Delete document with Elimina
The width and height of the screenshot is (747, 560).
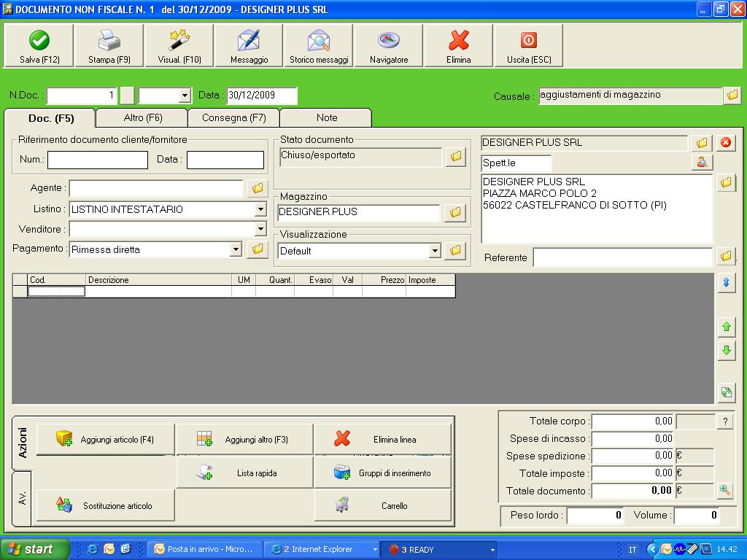458,46
